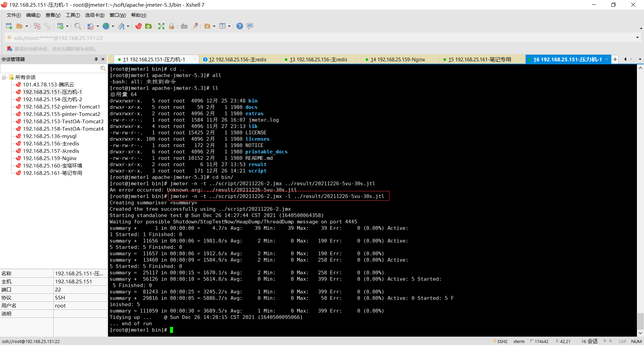The width and height of the screenshot is (644, 345).
Task: Select session 192.168.25.158-TestOA-Tomcat4
Action: click(x=63, y=129)
